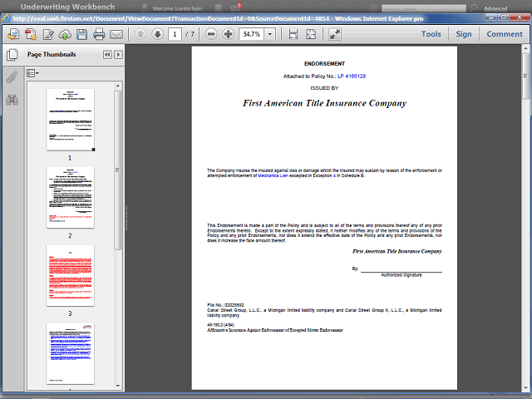Click the export PDF icon in toolbar
This screenshot has width=532, height=399.
click(13, 34)
